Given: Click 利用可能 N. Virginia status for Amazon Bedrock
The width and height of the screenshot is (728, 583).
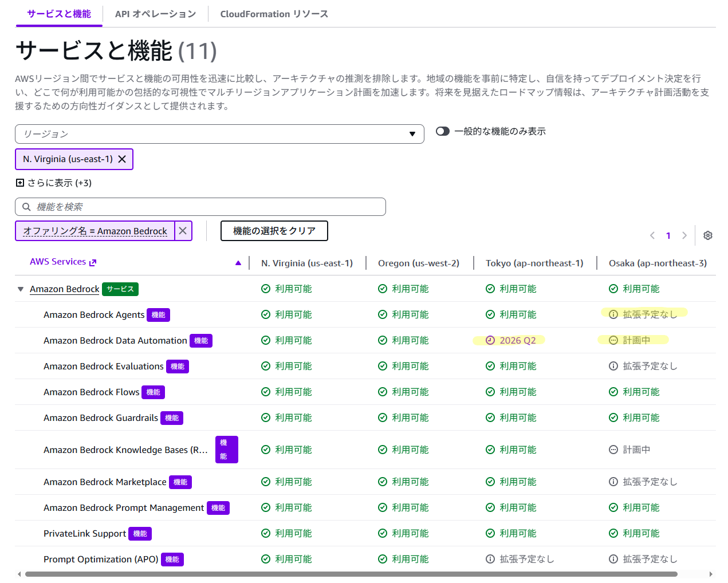Looking at the screenshot, I should (x=286, y=289).
